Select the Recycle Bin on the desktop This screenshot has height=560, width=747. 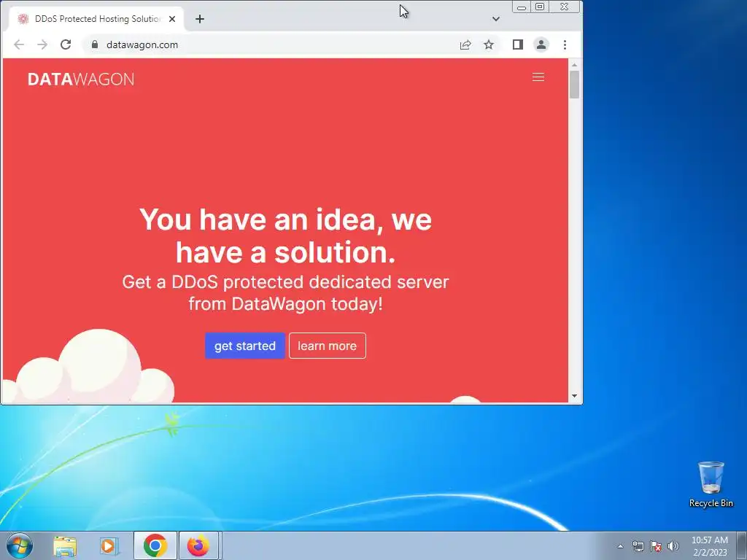(711, 484)
